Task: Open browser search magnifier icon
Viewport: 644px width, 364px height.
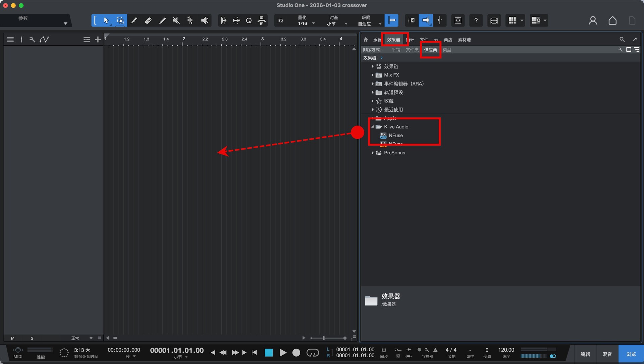Action: coord(622,40)
